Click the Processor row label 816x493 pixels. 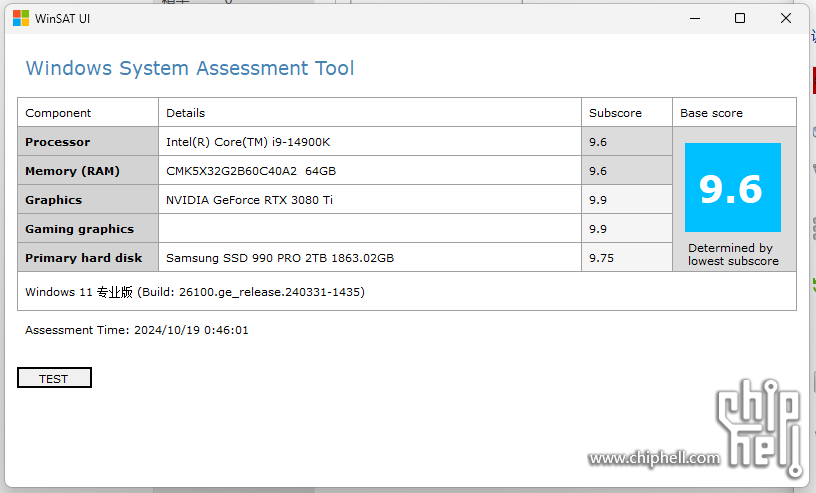[88, 142]
